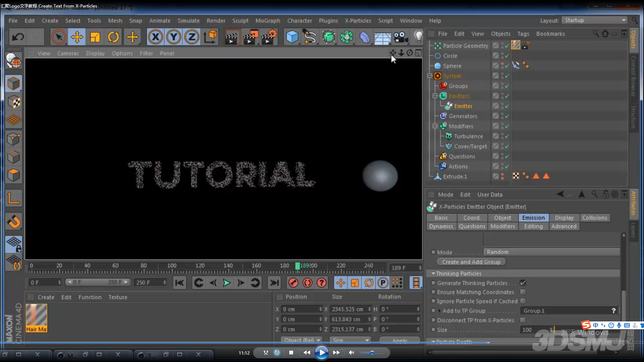Open the Size coordinate mode dropdown

coord(350,340)
